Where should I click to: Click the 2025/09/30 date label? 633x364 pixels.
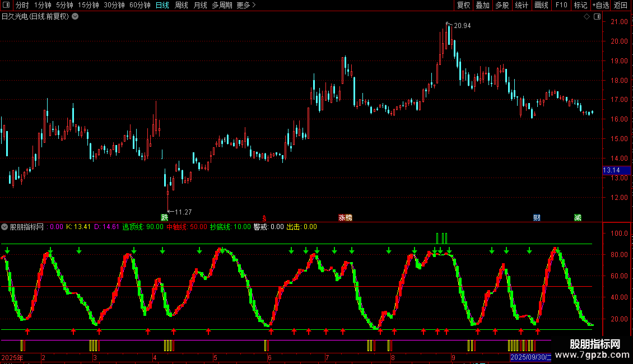530,357
